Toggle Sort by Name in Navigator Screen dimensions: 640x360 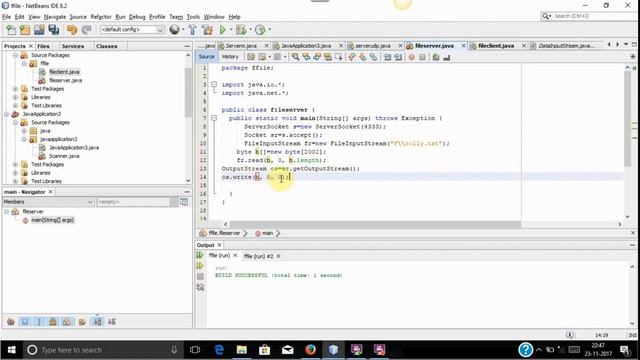pyautogui.click(x=98, y=322)
